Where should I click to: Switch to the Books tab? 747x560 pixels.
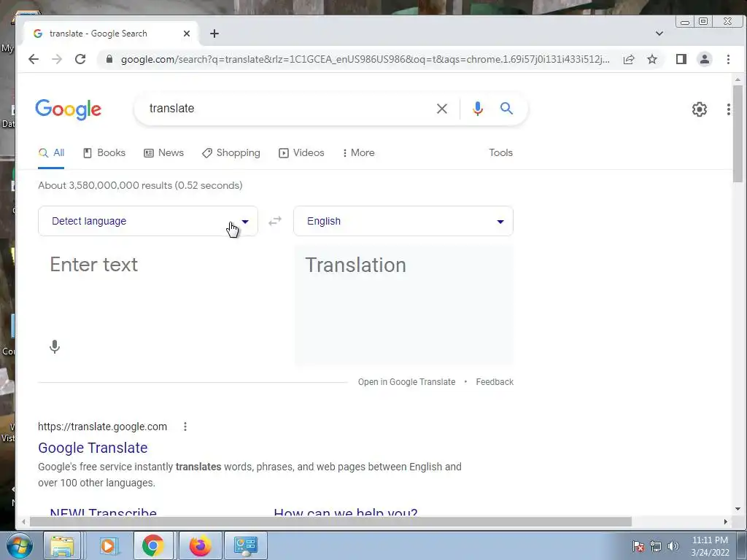tap(104, 153)
